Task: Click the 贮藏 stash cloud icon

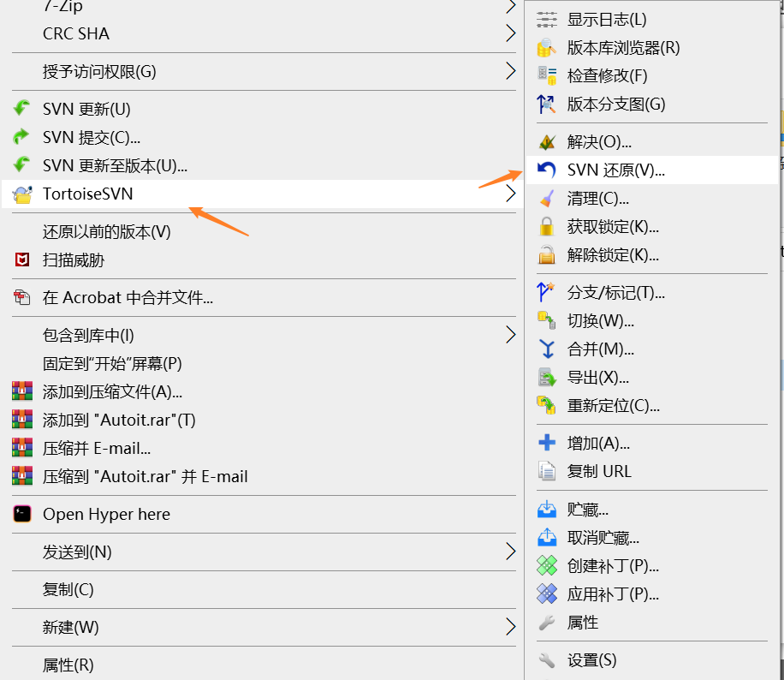Action: click(x=545, y=509)
